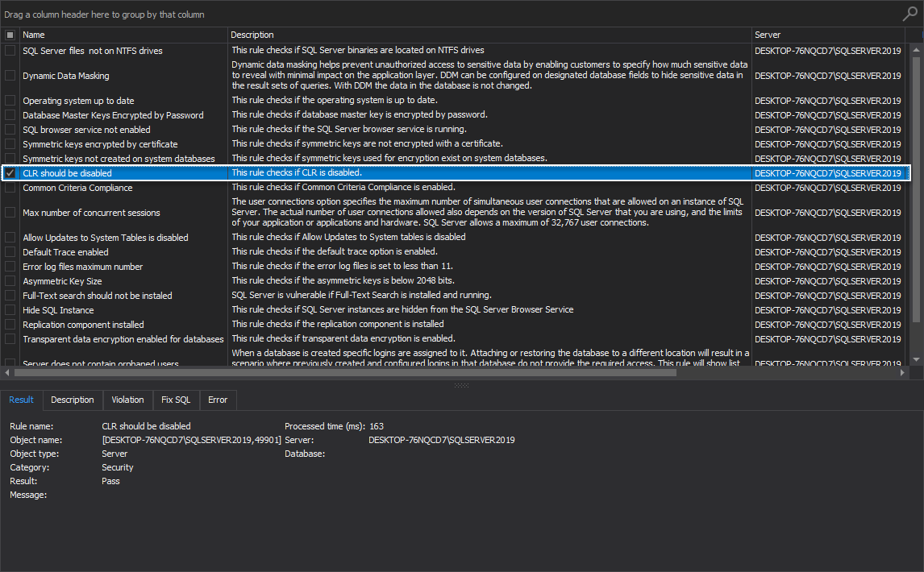Check the Dynamic Data Masking row checkbox

10,76
